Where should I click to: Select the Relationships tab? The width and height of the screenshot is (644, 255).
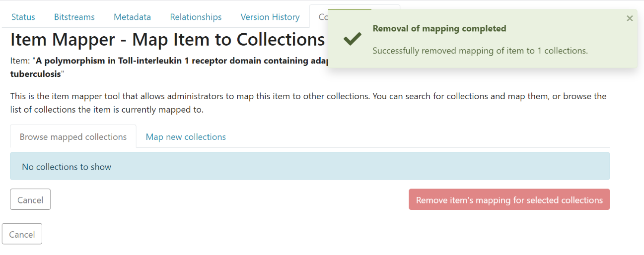tap(196, 17)
